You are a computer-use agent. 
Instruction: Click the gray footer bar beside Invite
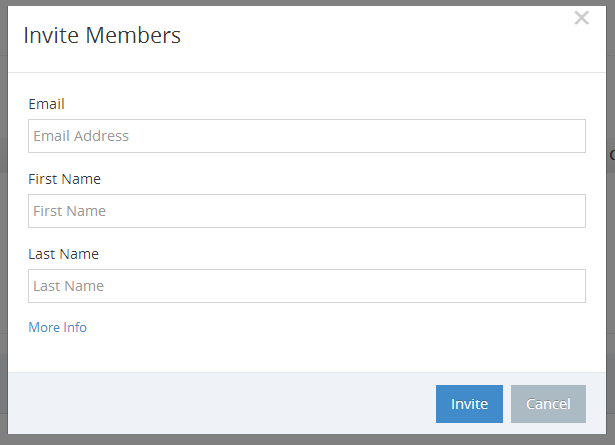[222, 403]
